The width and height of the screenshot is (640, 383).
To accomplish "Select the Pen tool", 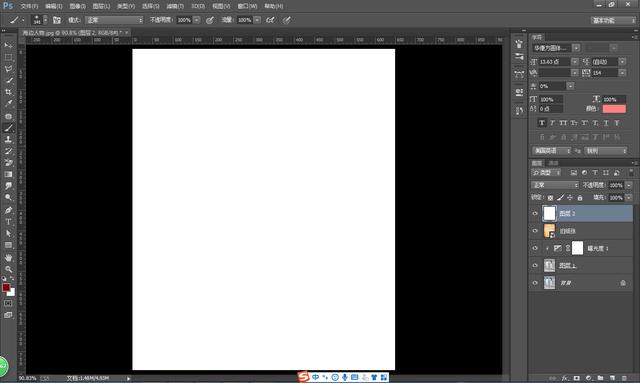I will pos(8,210).
